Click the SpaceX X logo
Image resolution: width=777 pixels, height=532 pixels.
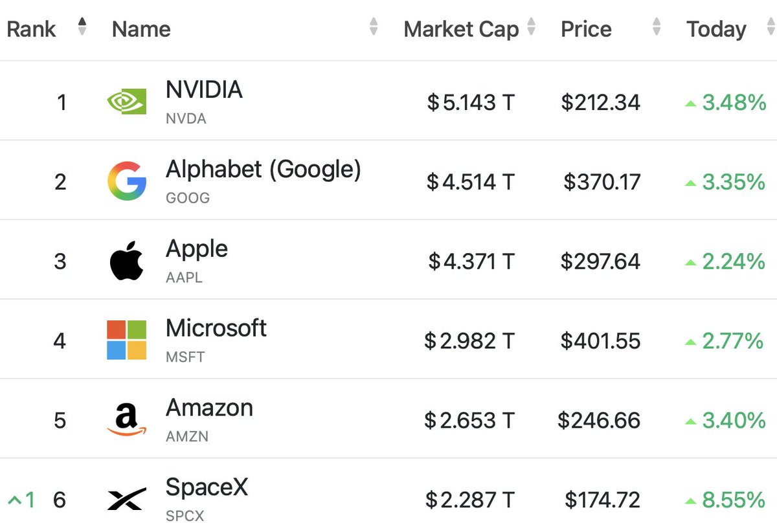pos(126,499)
